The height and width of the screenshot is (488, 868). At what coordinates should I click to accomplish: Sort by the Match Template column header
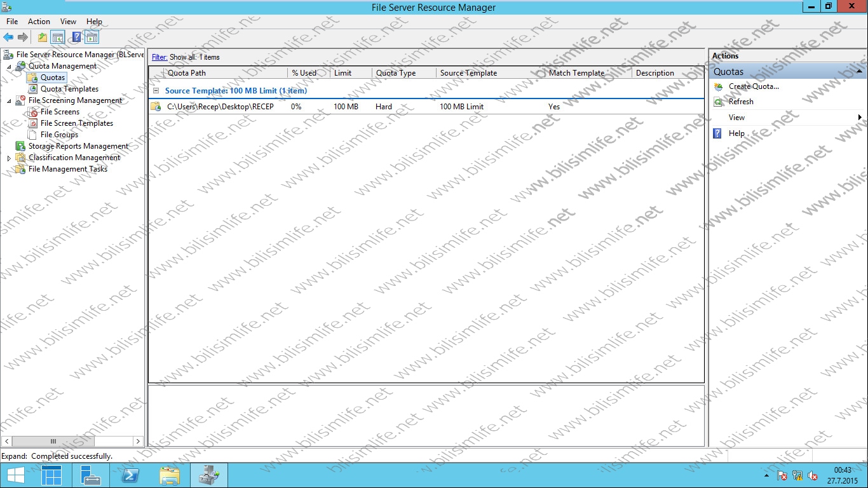pyautogui.click(x=588, y=73)
